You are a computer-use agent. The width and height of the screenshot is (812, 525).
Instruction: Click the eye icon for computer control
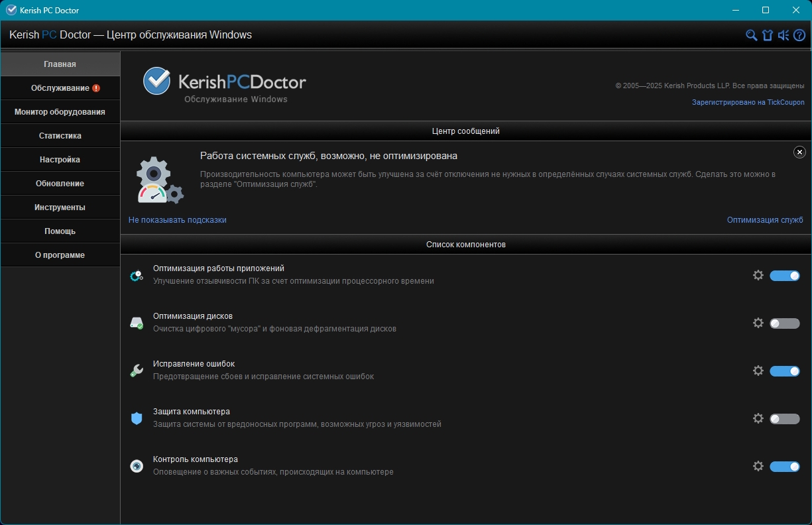[x=137, y=467]
